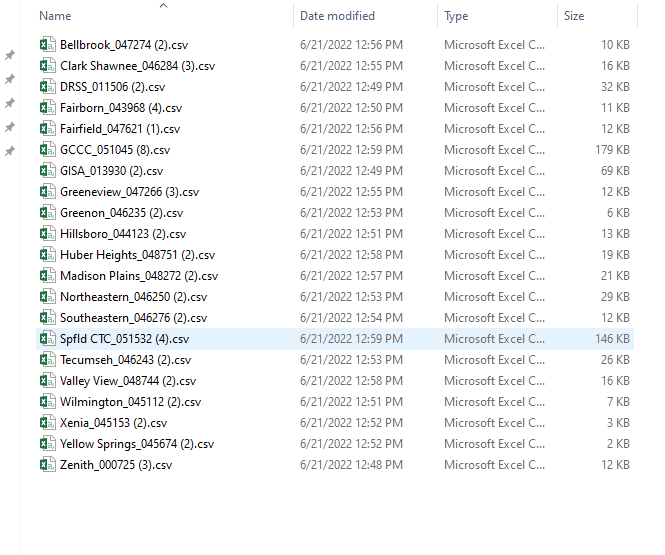This screenshot has width=665, height=555.
Task: Sort files by Date modified column header
Action: tap(337, 16)
